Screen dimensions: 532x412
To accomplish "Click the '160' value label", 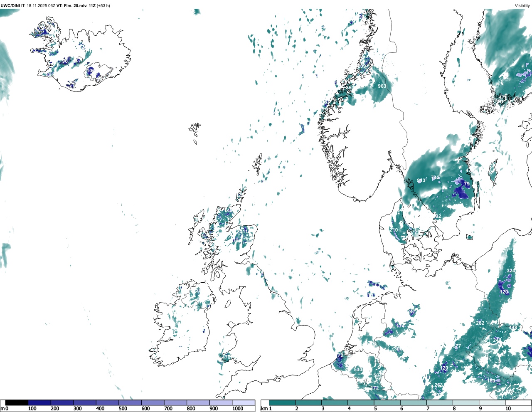I will (491, 381).
